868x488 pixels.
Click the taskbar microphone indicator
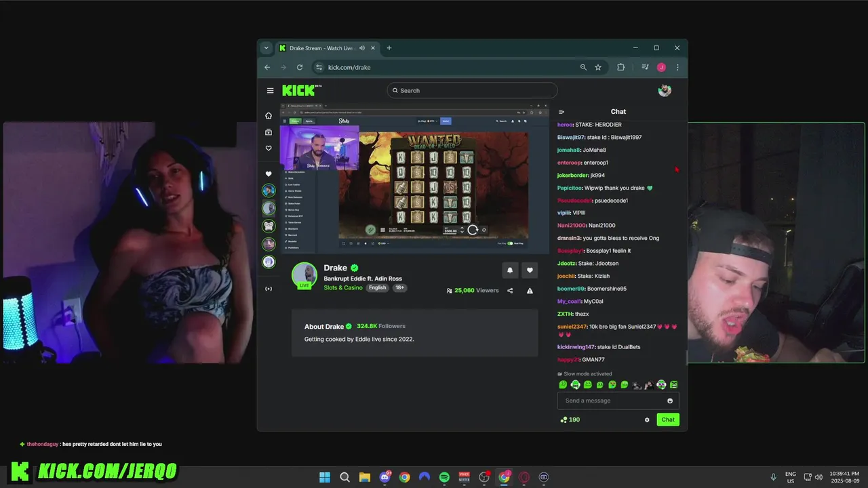(x=773, y=477)
